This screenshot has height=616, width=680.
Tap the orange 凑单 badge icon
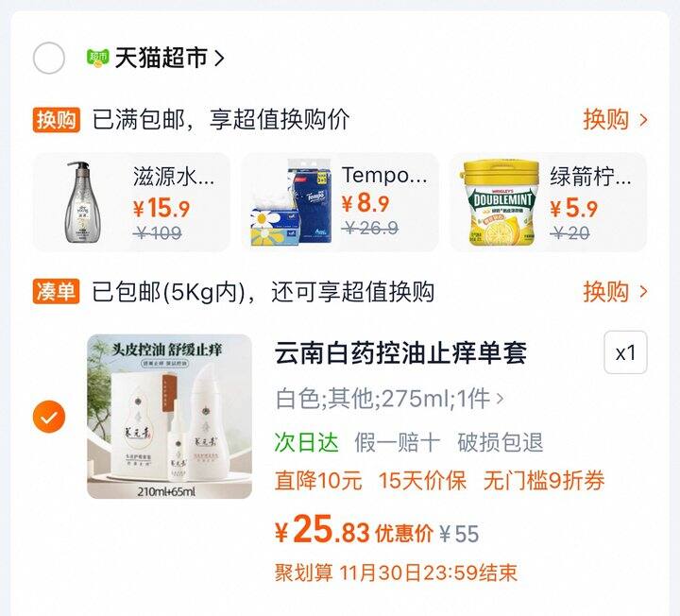57,291
